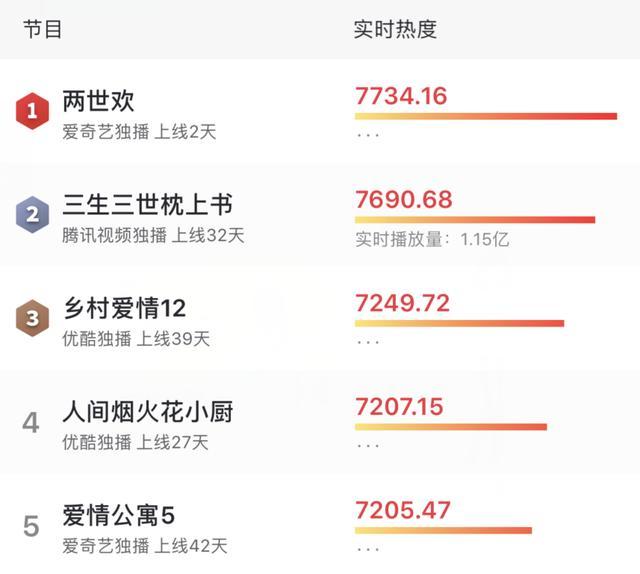The height and width of the screenshot is (574, 640).
Task: Expand the ellipsis under 7207.15
Action: [x=368, y=445]
